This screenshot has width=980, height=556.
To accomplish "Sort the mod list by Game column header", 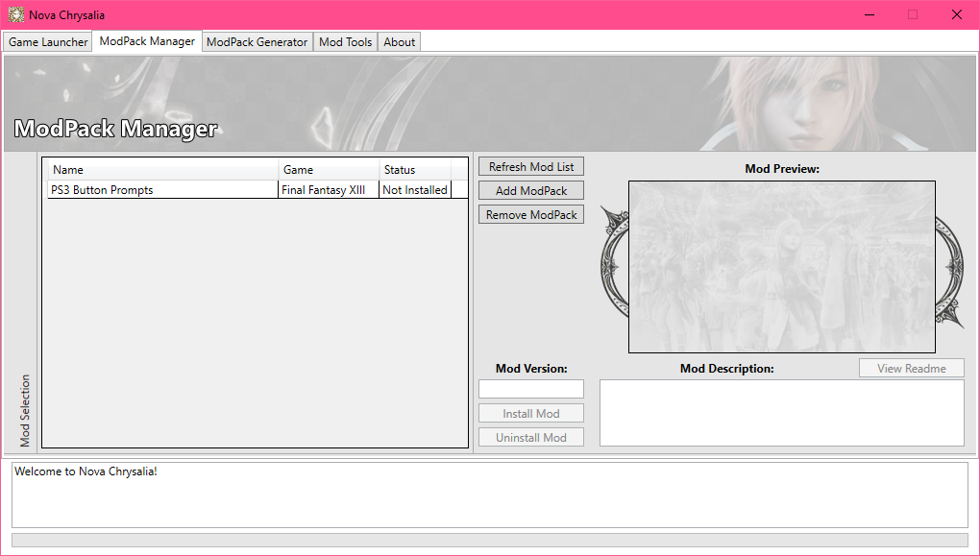I will tap(329, 169).
